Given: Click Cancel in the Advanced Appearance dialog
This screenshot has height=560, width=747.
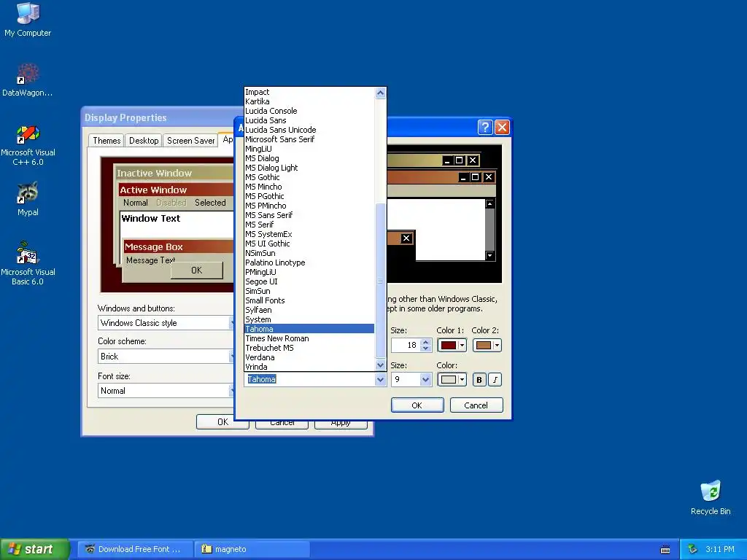Looking at the screenshot, I should click(x=476, y=405).
